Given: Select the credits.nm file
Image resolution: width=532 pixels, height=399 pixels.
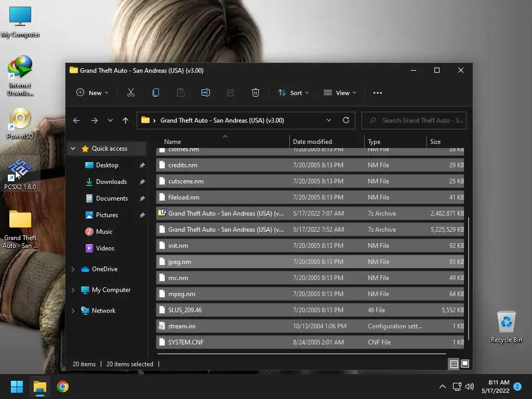Looking at the screenshot, I should click(310, 165).
